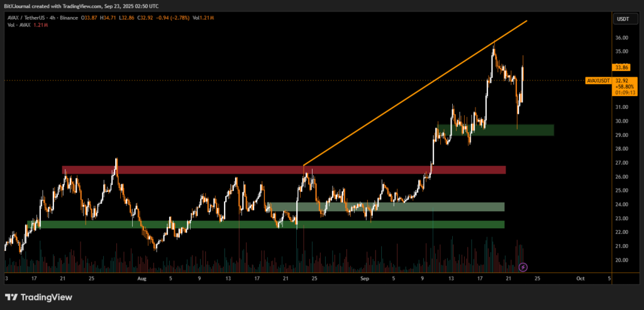Click the AVAXUSDT symbol price tag
This screenshot has width=644, height=310.
(x=598, y=80)
